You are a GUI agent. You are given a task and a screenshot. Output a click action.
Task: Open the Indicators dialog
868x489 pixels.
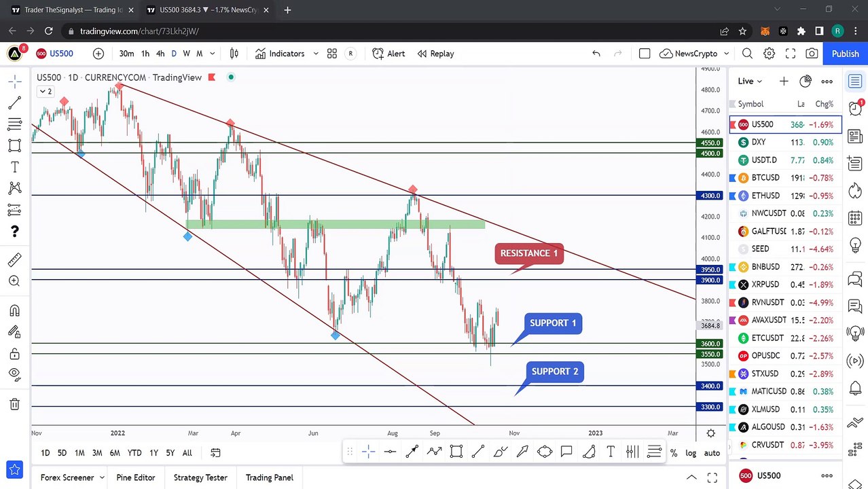[280, 54]
